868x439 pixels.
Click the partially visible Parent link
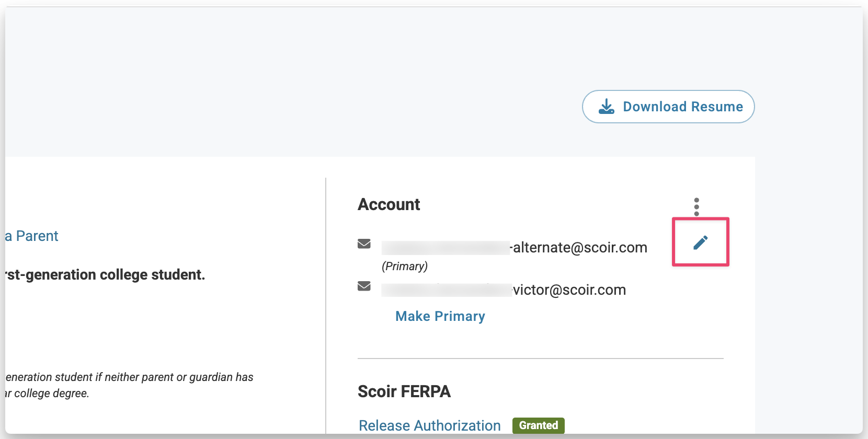pos(32,236)
